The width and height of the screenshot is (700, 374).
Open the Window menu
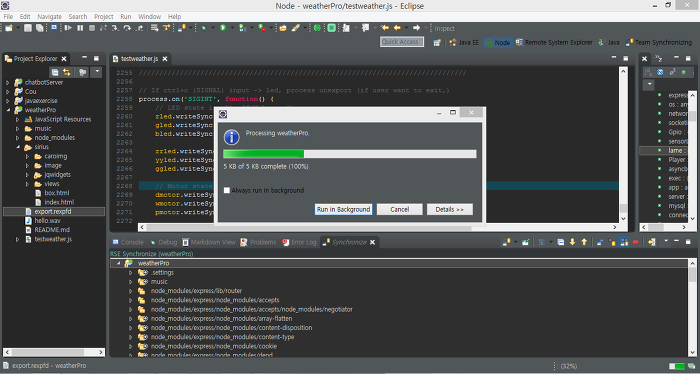point(149,17)
